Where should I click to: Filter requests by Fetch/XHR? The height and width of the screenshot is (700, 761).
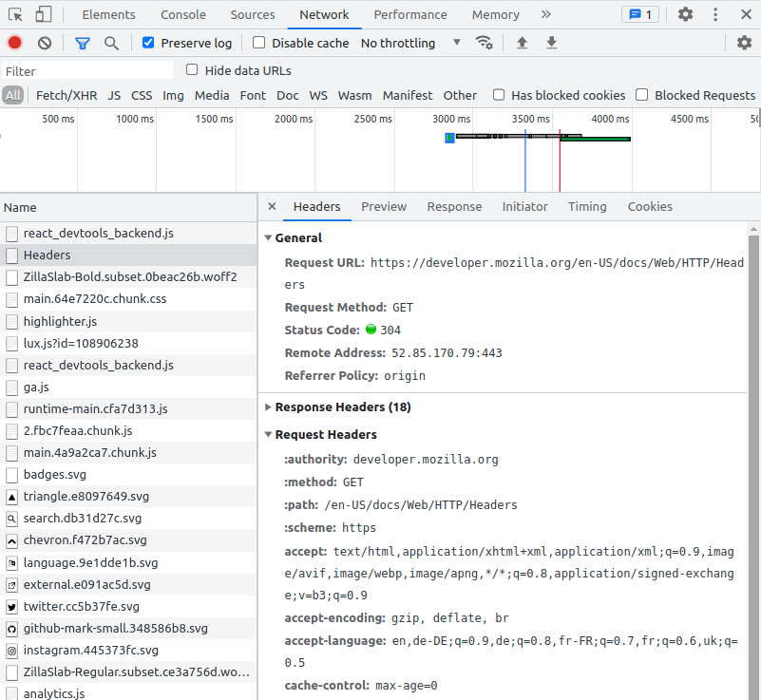(x=67, y=96)
